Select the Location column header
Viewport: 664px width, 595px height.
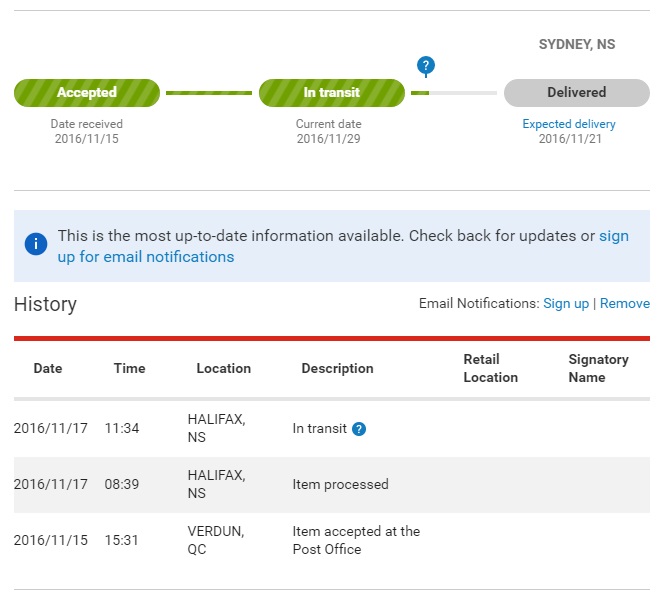(x=224, y=368)
